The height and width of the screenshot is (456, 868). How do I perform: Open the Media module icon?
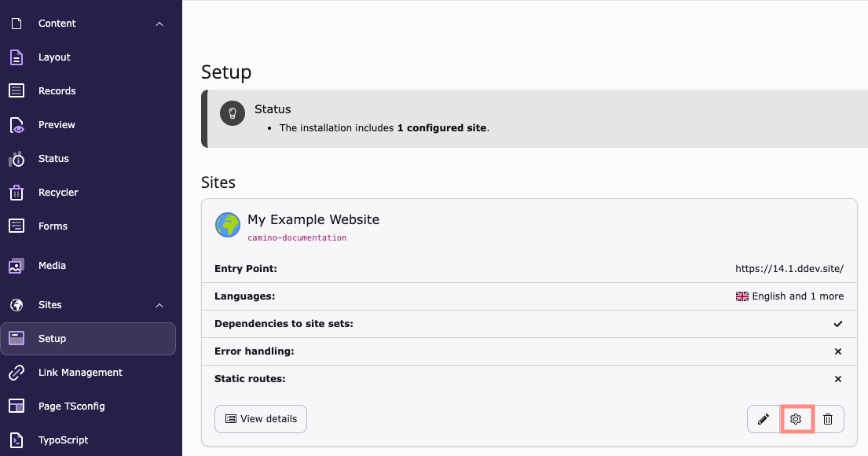coord(16,265)
